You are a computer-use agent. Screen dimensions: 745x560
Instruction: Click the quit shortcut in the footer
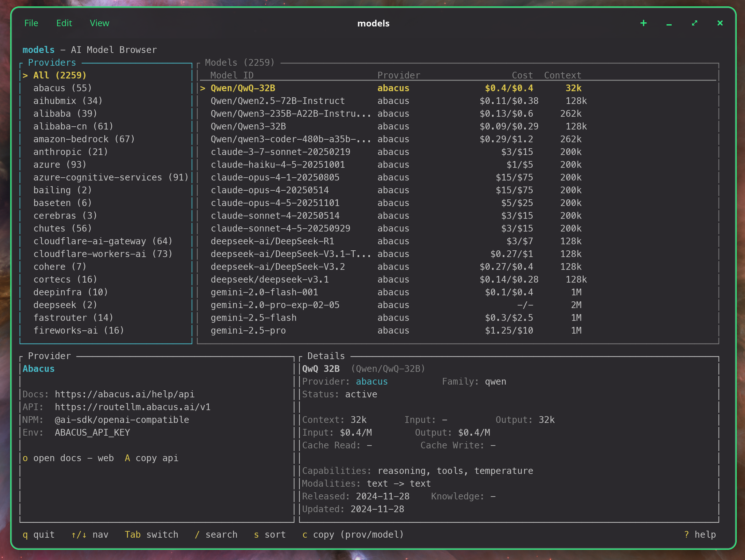(39, 535)
